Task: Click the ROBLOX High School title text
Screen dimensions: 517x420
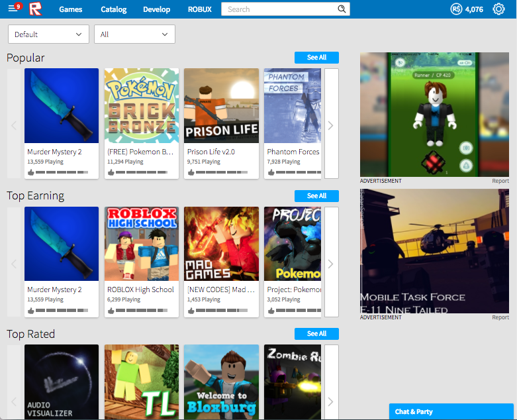Action: (x=140, y=289)
